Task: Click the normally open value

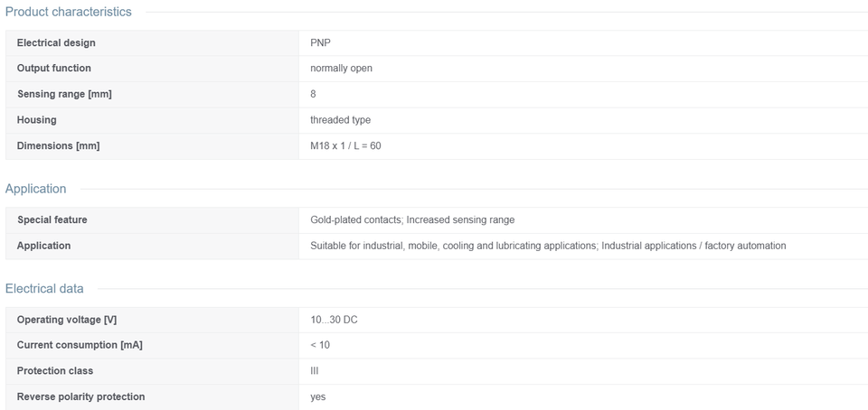Action: tap(341, 69)
